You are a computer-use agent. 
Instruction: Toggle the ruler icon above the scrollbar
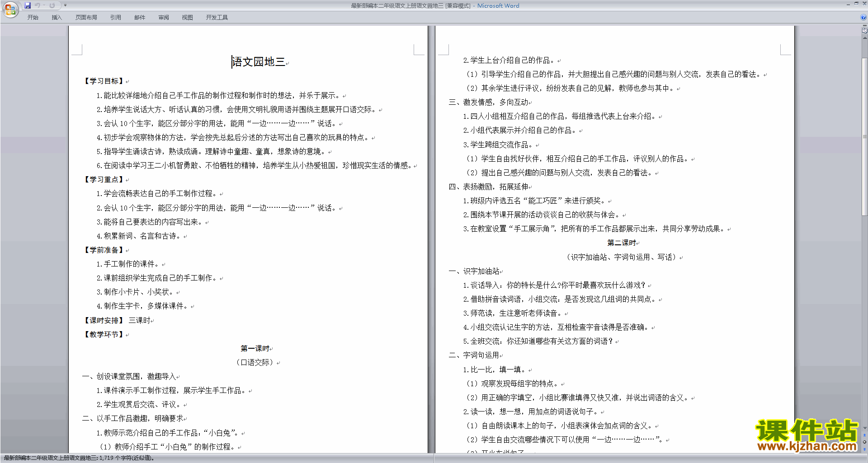coord(865,31)
